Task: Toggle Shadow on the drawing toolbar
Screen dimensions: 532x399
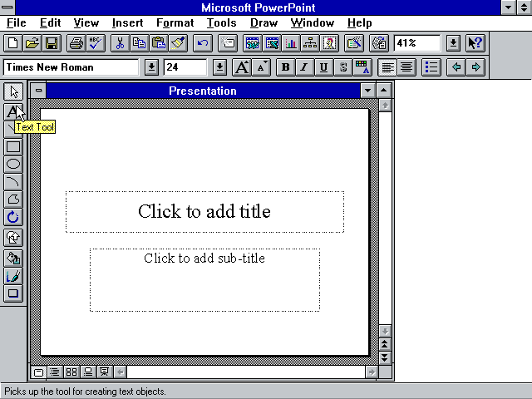Action: click(13, 293)
